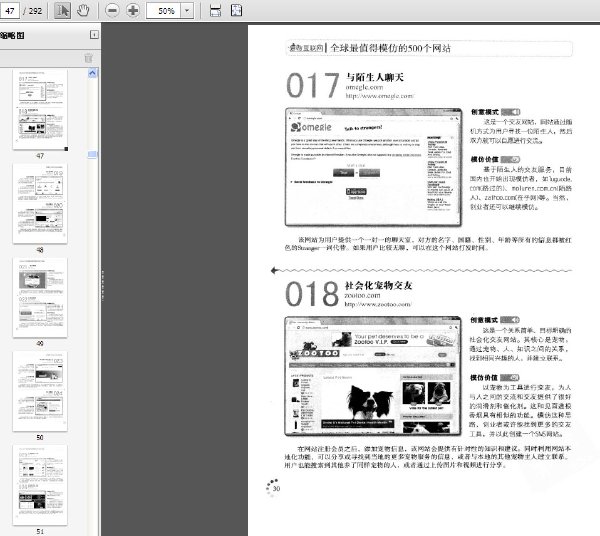Click the large 017 entry number
The width and height of the screenshot is (600, 536).
(x=313, y=85)
